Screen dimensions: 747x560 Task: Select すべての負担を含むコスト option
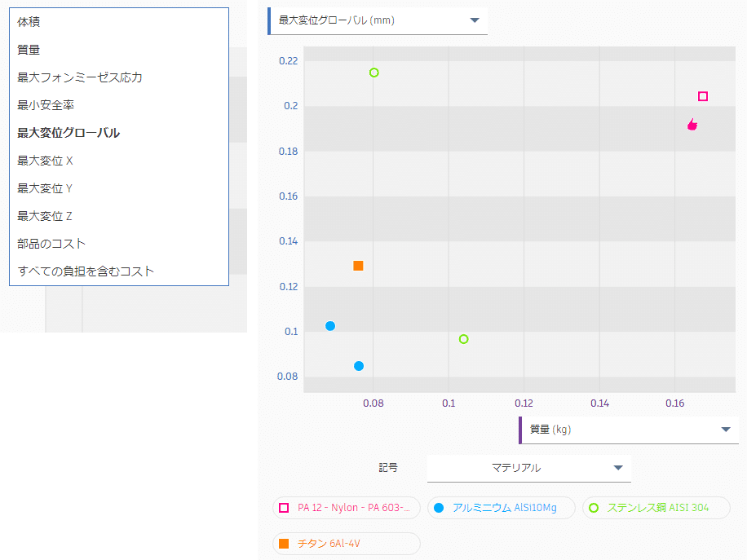click(119, 271)
